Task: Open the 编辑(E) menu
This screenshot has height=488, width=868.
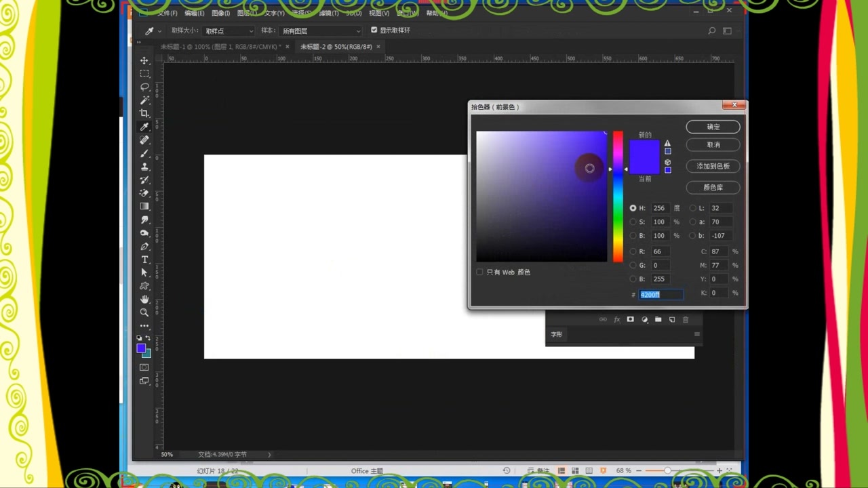Action: tap(195, 13)
